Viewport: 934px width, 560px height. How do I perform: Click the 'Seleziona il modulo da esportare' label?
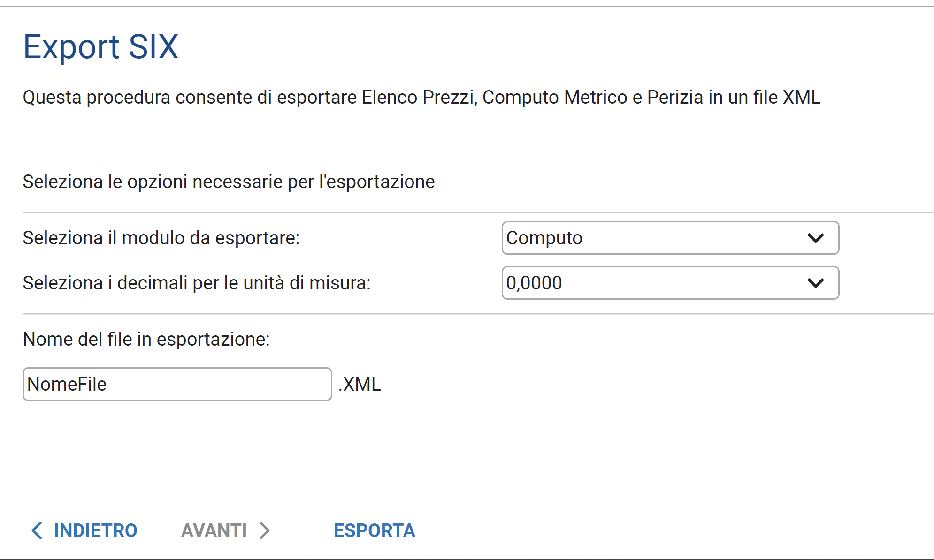161,238
